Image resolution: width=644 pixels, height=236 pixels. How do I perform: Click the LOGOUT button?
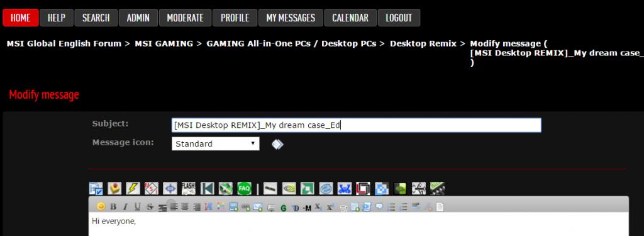pos(399,18)
